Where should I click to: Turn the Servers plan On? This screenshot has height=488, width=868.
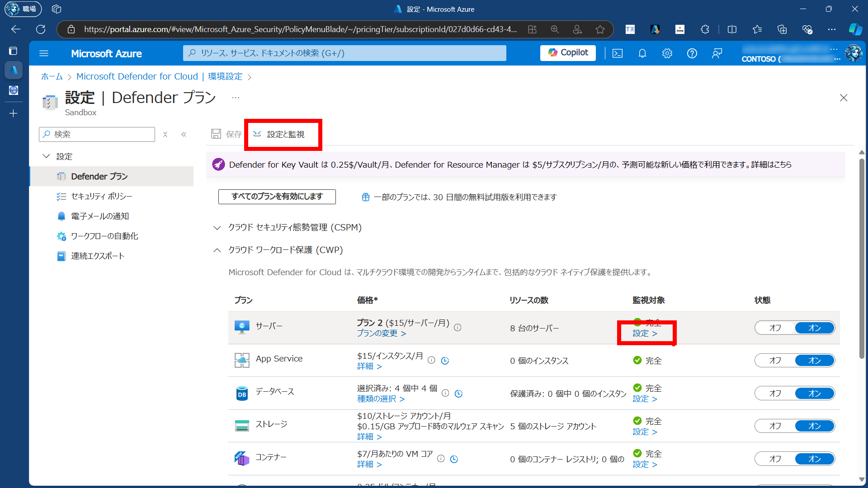pos(815,328)
